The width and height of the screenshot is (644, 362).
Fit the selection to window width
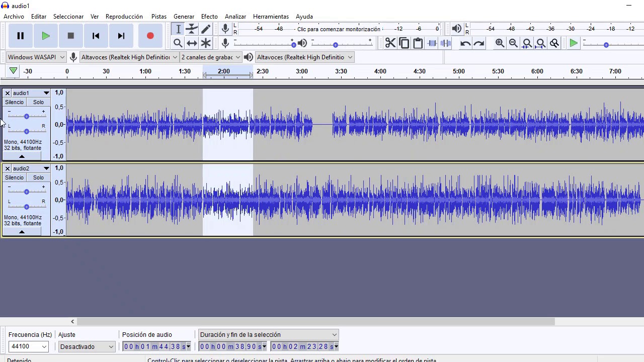pos(527,43)
